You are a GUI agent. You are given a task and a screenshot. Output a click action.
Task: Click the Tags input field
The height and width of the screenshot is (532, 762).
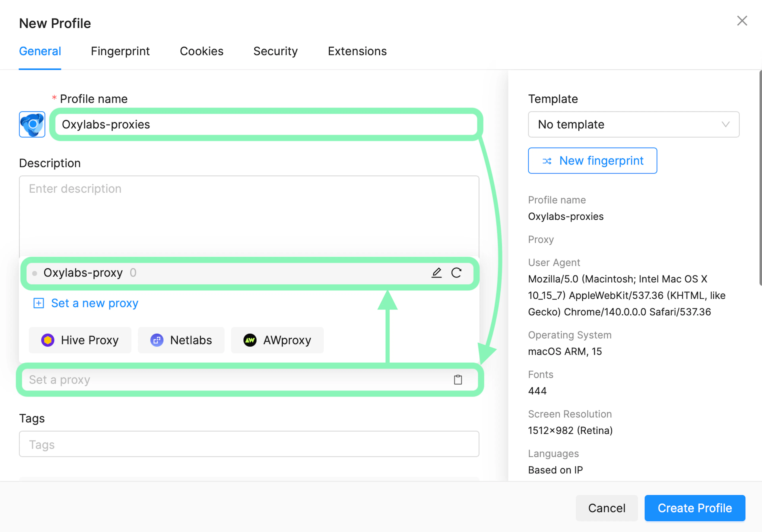[x=249, y=444]
